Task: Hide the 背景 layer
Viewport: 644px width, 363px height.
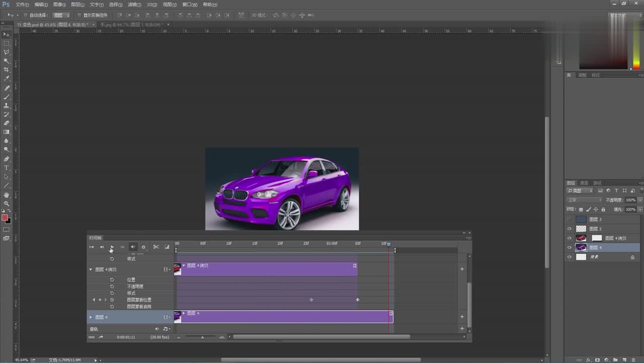Action: coord(570,257)
